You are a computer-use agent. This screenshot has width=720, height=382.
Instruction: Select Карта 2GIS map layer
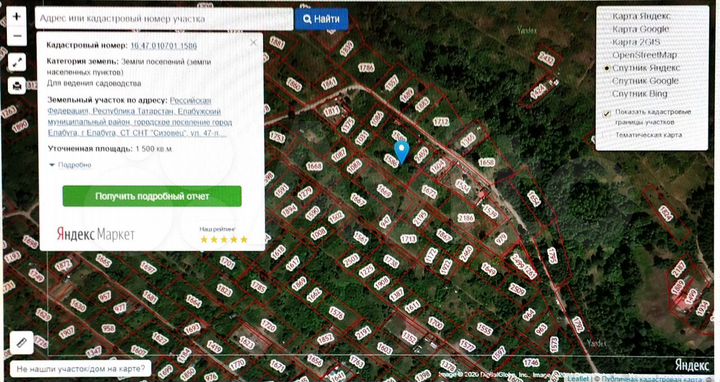tap(636, 42)
